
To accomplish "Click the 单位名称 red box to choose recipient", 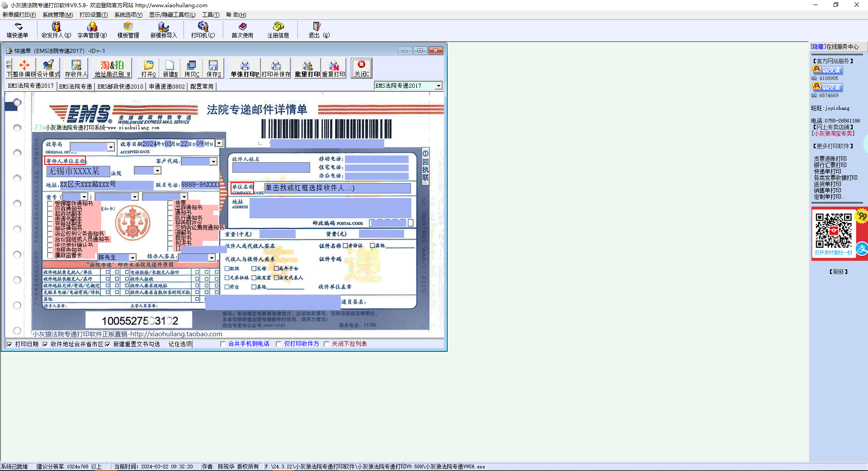I will click(x=242, y=188).
